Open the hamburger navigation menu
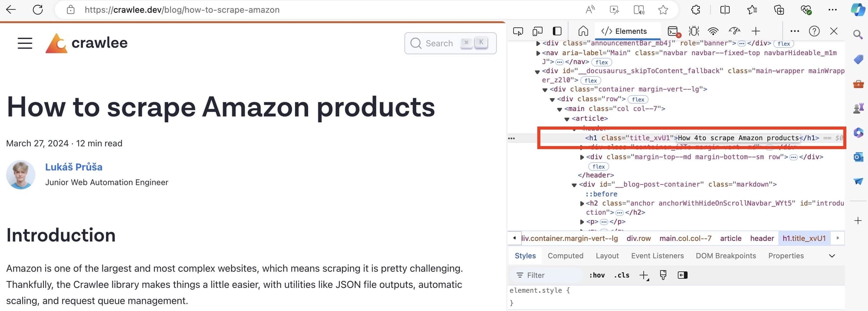 pyautogui.click(x=25, y=43)
